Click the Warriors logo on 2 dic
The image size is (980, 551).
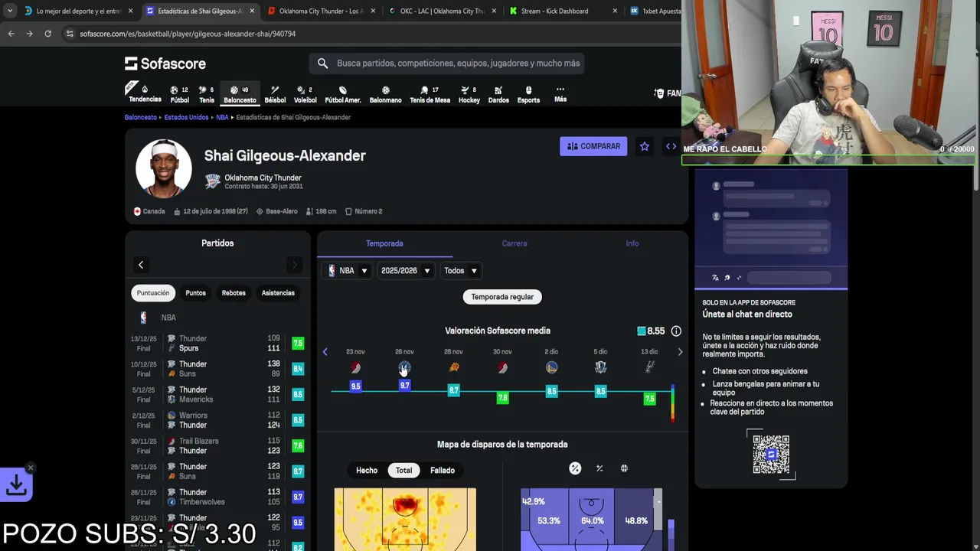point(551,368)
